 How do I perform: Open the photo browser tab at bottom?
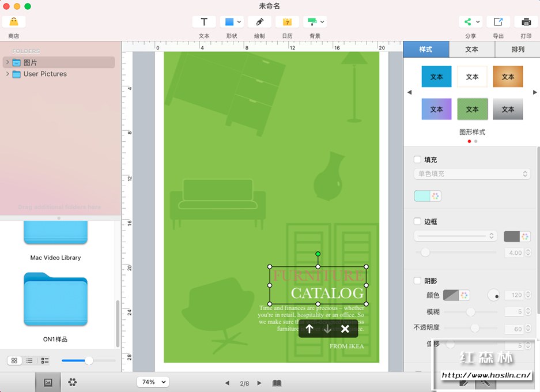(48, 382)
